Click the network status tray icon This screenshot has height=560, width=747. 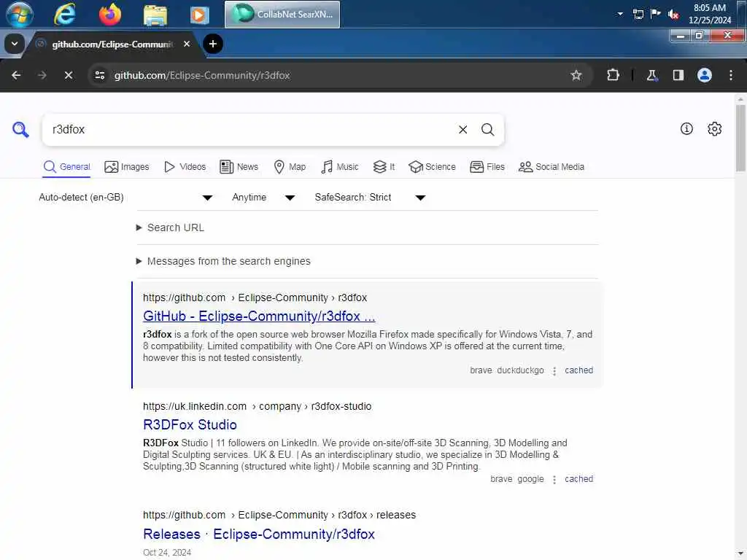[x=638, y=14]
